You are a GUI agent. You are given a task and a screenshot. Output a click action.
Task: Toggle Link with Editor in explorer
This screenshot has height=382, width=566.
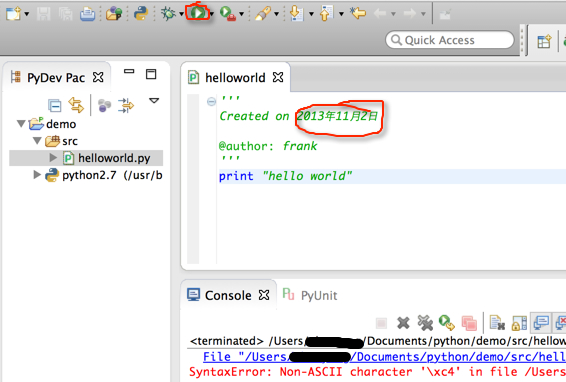76,105
